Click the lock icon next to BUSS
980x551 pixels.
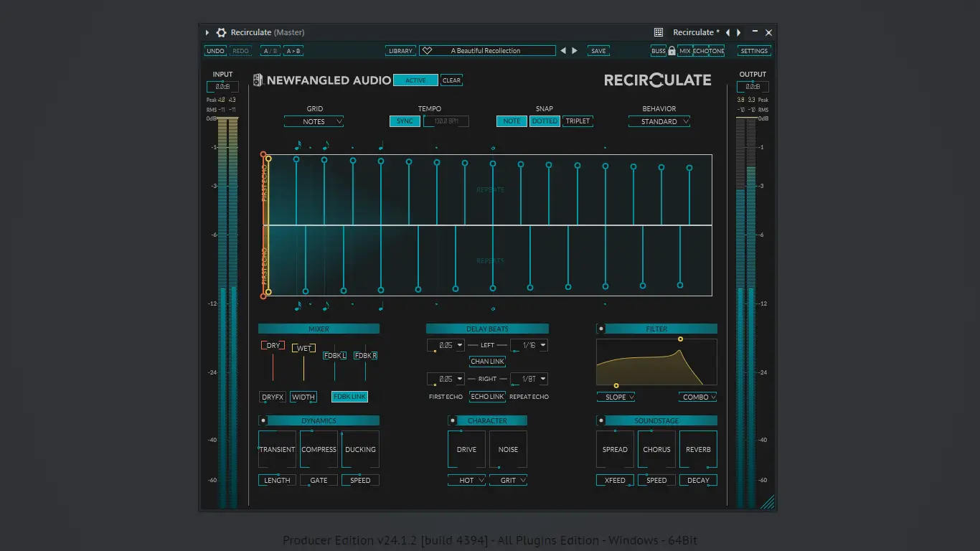pos(671,50)
